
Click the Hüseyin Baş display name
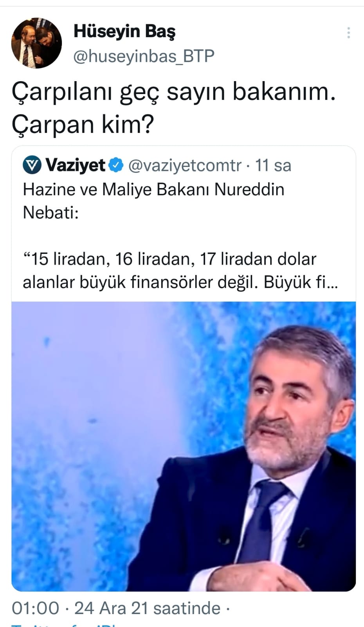pos(124,32)
